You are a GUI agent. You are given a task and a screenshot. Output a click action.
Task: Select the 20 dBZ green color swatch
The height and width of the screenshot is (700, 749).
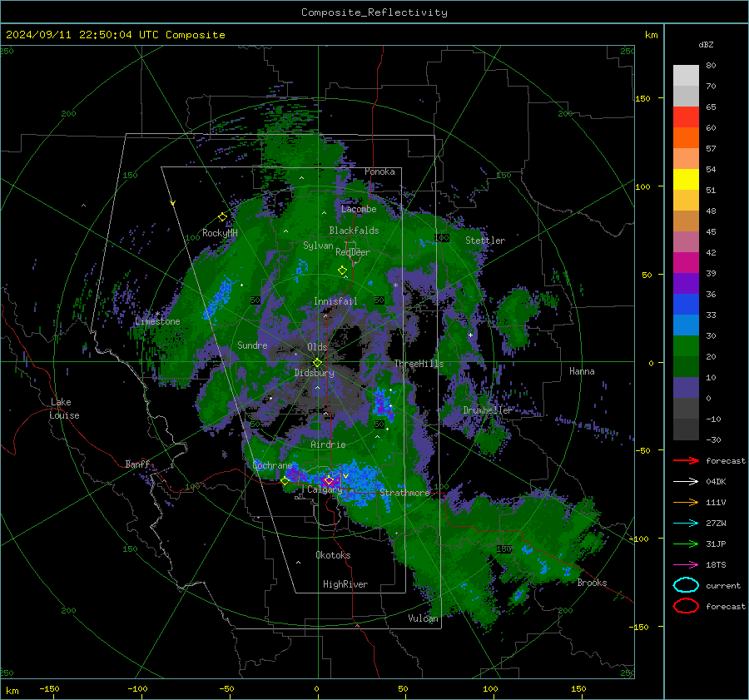click(686, 346)
